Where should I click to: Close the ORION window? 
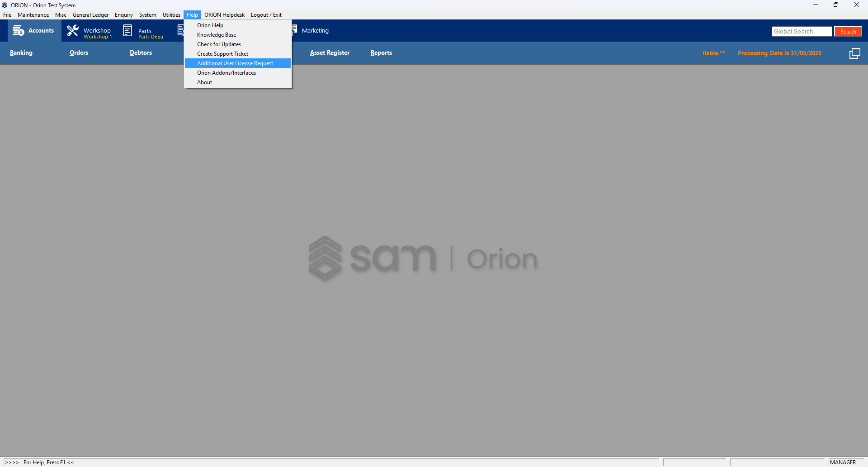pos(857,5)
